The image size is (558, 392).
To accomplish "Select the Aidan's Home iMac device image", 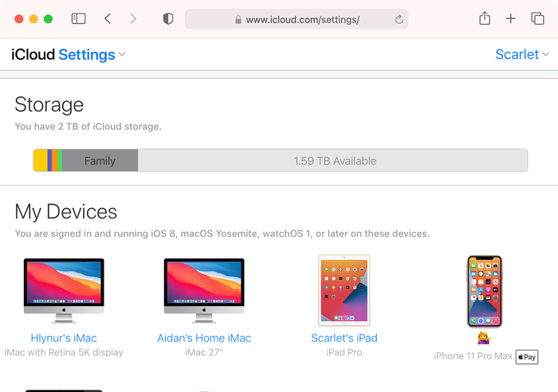I will pos(204,291).
